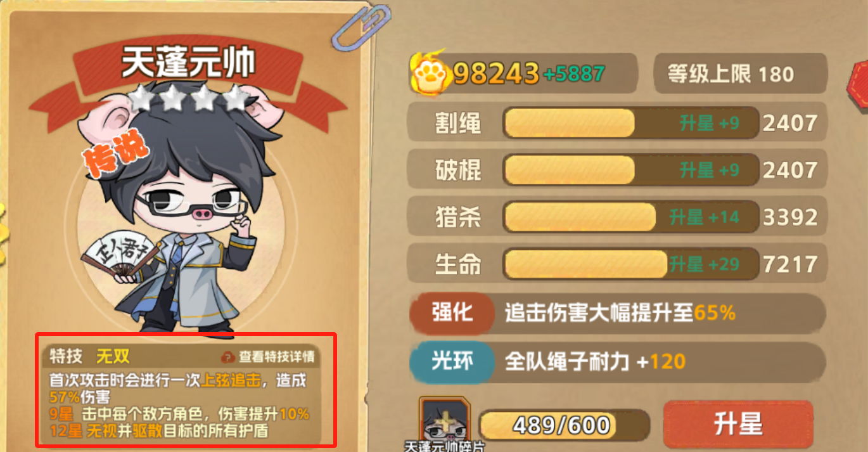Click the 割绳 stat progress bar
This screenshot has width=868, height=452.
[630, 123]
